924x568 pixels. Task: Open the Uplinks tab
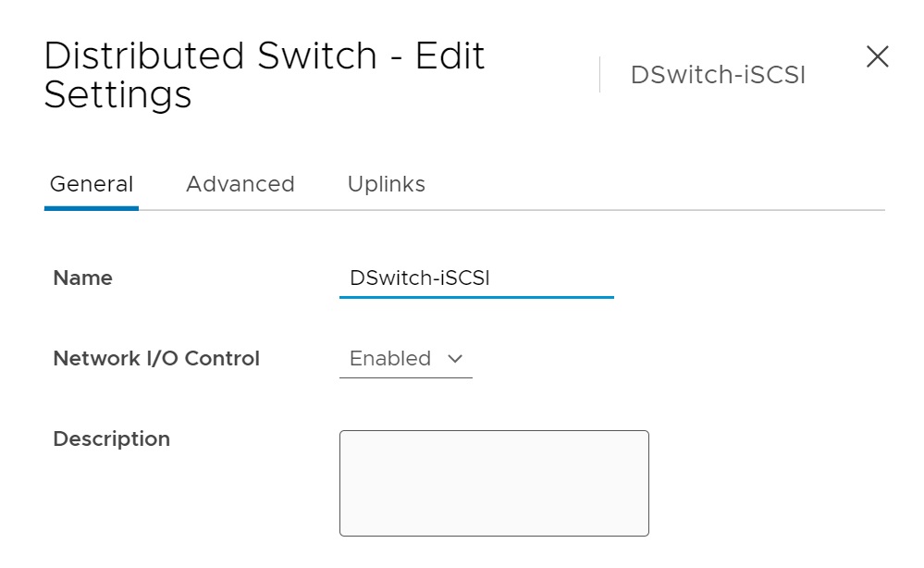(386, 184)
